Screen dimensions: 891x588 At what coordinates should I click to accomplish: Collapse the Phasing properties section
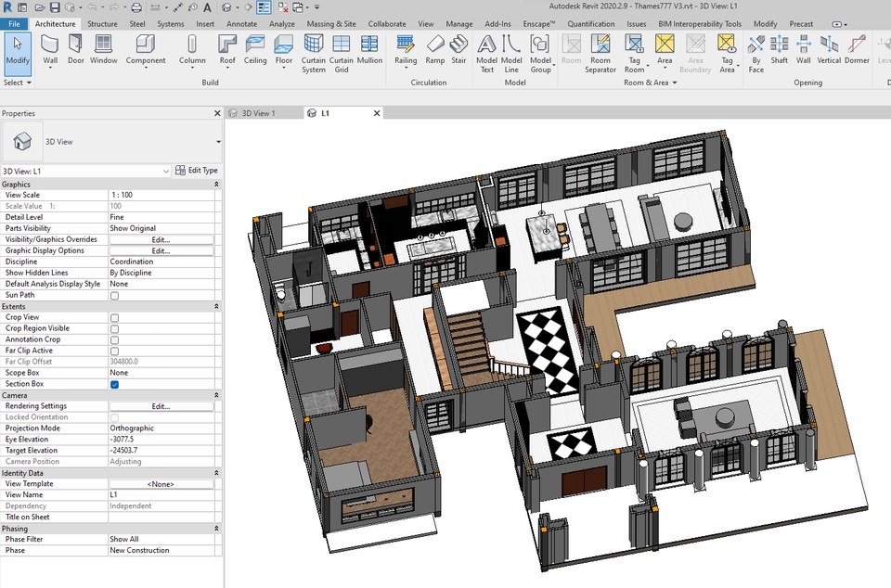coord(216,529)
